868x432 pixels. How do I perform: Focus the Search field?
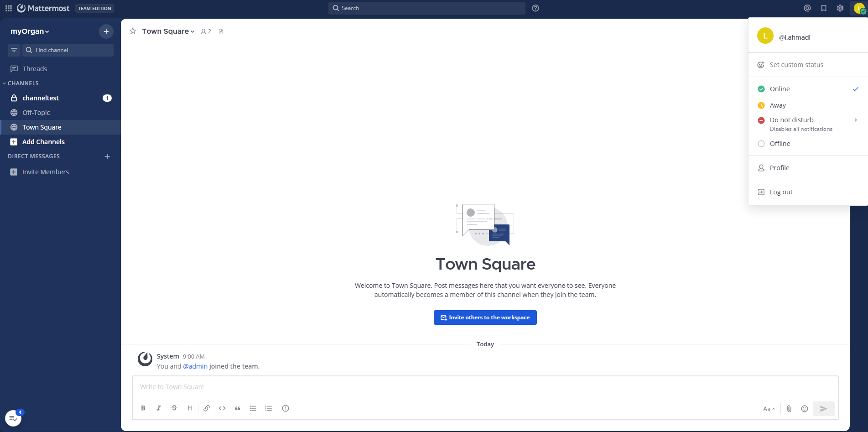427,8
